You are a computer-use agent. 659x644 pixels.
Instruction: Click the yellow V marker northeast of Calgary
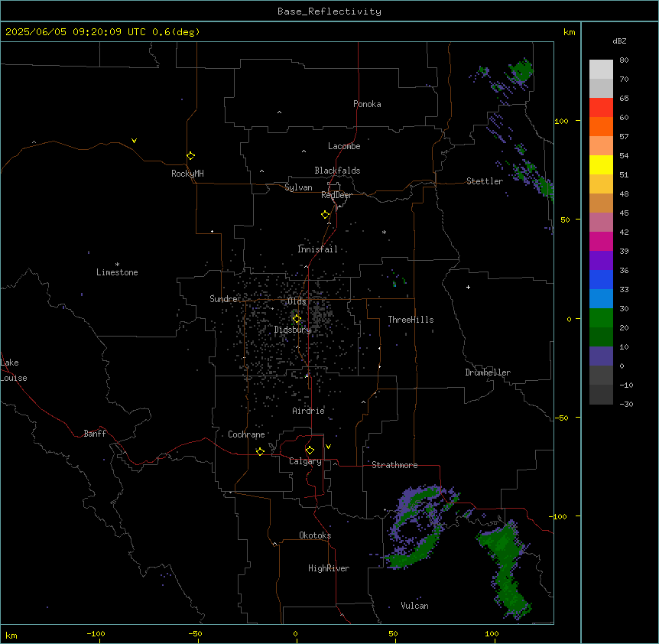[328, 447]
